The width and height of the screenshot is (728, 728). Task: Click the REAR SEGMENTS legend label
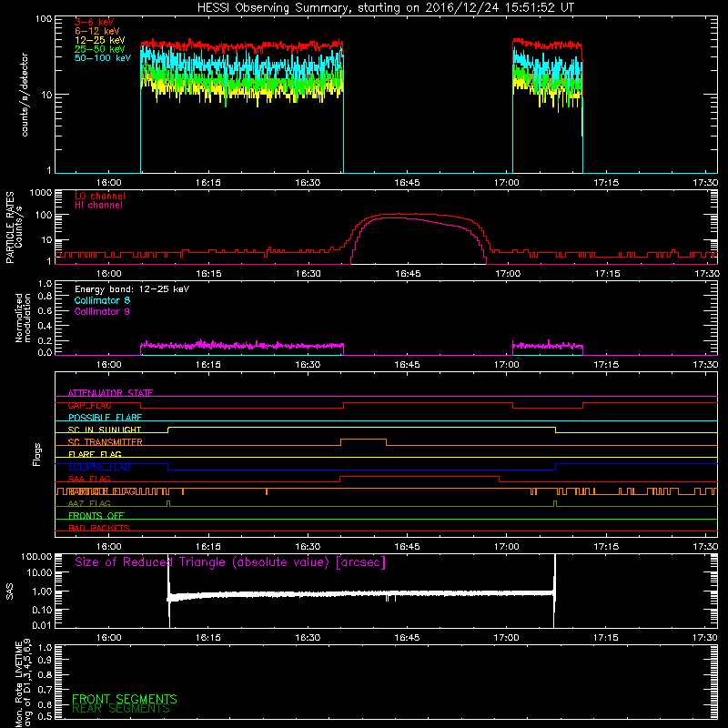coord(121,709)
